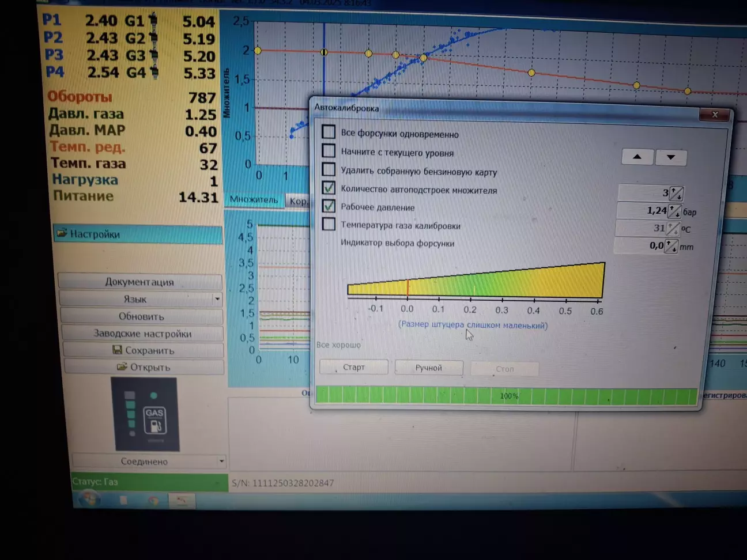This screenshot has height=560, width=747.
Task: Click the Chrome icon in taskbar
Action: (153, 500)
